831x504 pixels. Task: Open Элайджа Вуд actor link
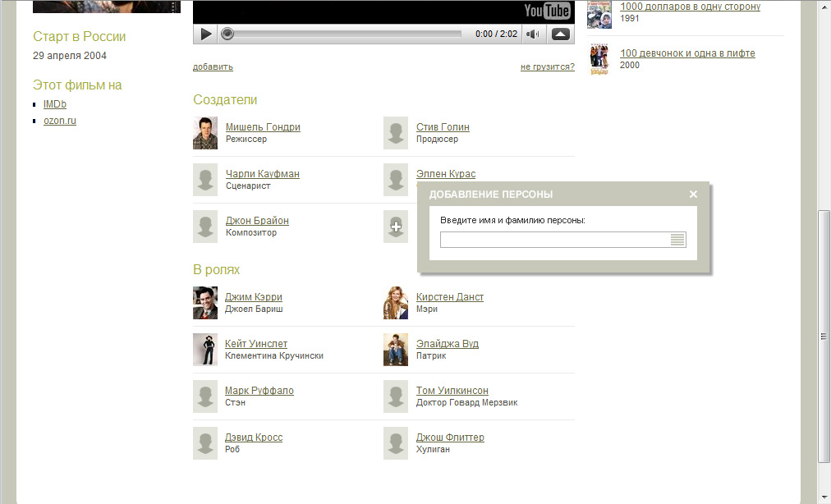pos(448,343)
